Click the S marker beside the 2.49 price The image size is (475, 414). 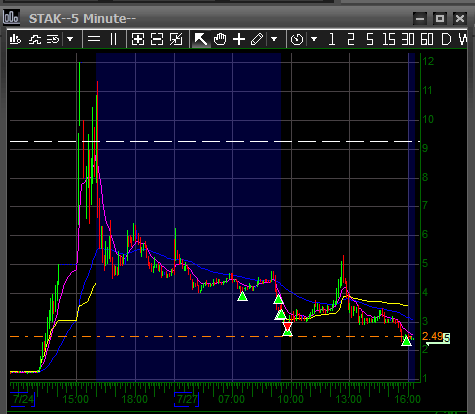pyautogui.click(x=446, y=338)
